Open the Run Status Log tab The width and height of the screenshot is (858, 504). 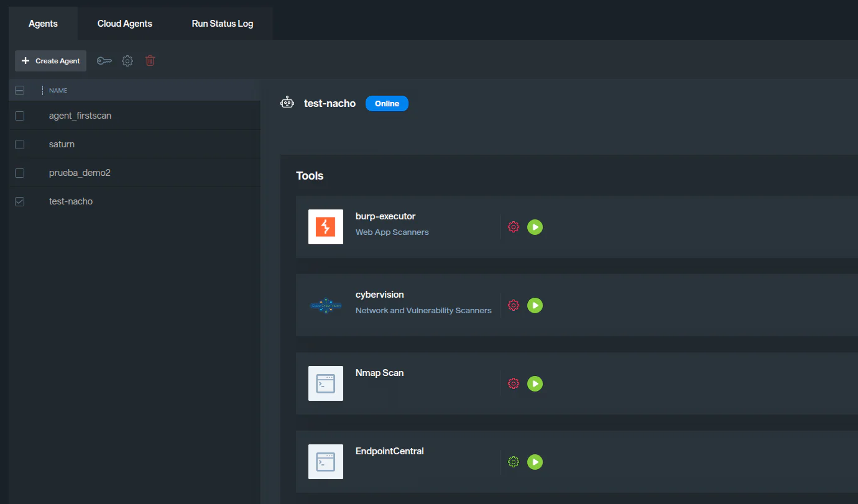tap(223, 24)
